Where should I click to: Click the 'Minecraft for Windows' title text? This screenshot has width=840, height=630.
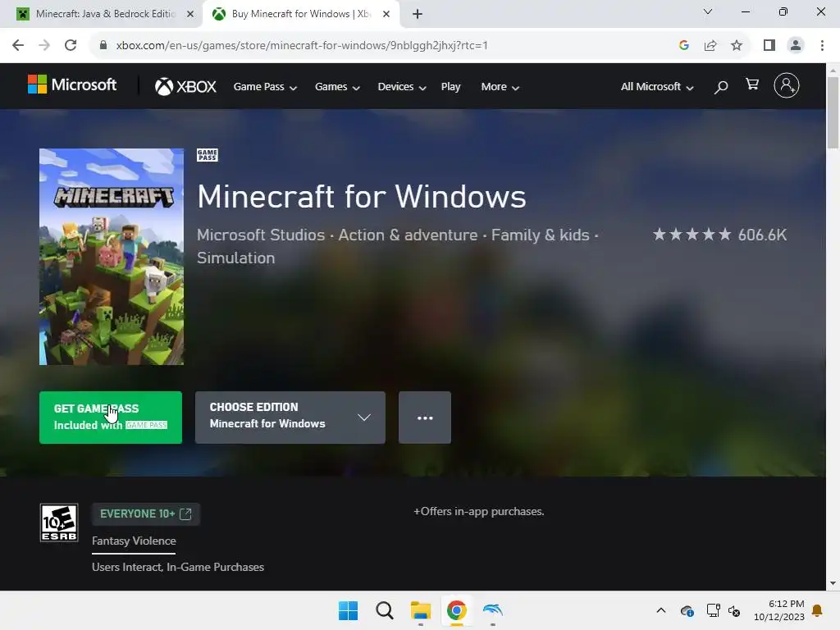coord(362,196)
